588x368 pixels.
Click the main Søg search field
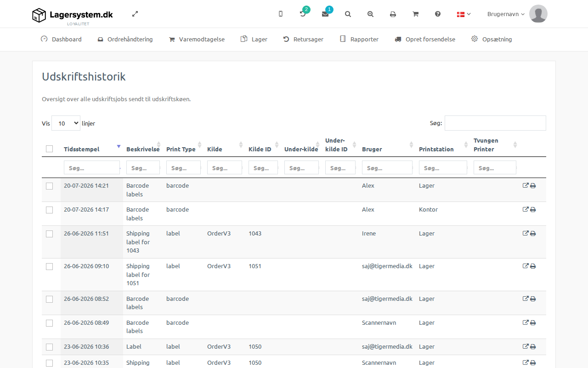point(495,123)
